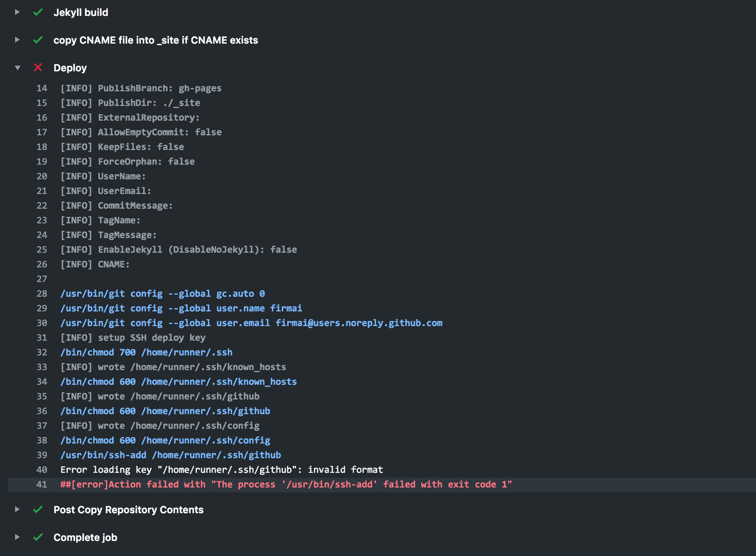The height and width of the screenshot is (556, 756).
Task: Click the highlighted error message on line 41
Action: tap(285, 484)
